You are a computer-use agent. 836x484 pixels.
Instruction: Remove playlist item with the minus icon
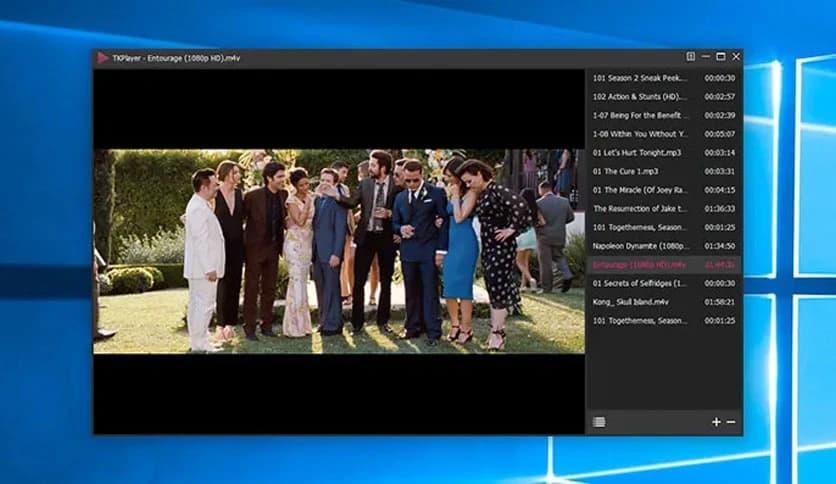click(x=731, y=422)
